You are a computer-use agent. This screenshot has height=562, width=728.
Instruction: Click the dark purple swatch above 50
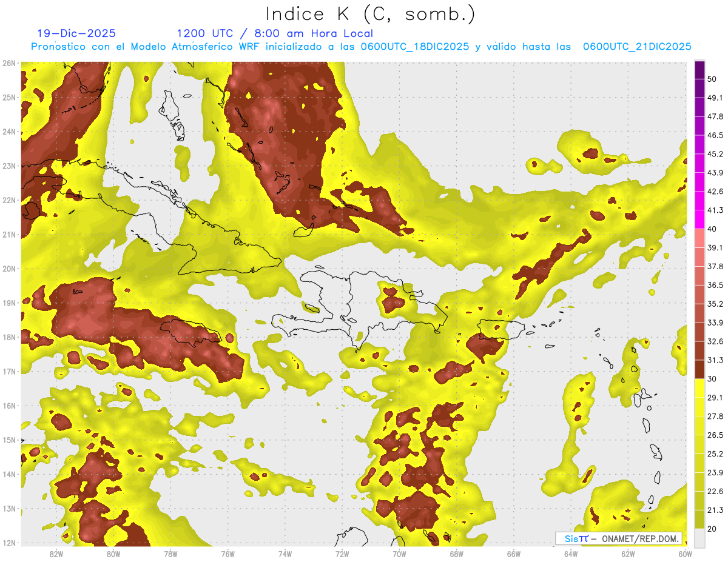[x=699, y=70]
